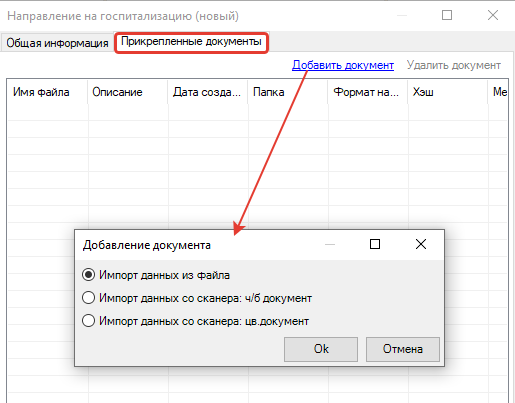The image size is (515, 403).
Task: Click the 'Дата созда...' column header
Action: click(x=208, y=92)
